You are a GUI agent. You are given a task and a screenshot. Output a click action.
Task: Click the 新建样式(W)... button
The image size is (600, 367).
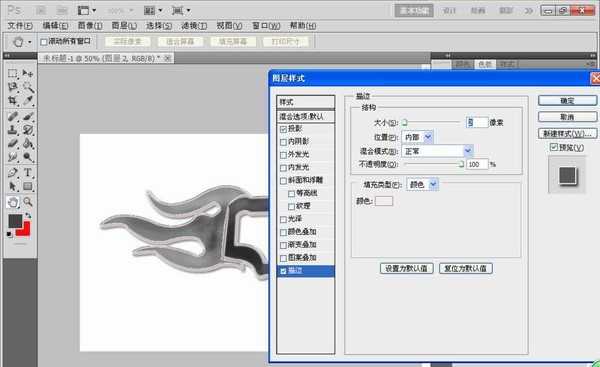pyautogui.click(x=567, y=133)
